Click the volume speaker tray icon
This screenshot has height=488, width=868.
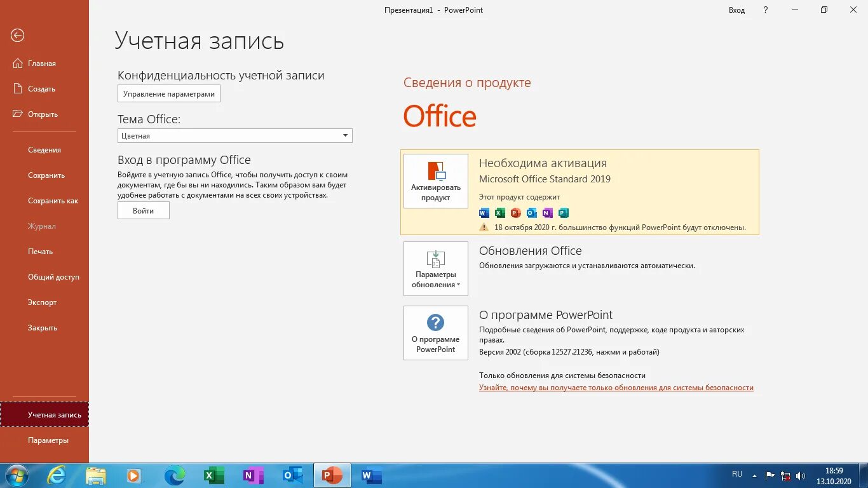[x=801, y=475]
